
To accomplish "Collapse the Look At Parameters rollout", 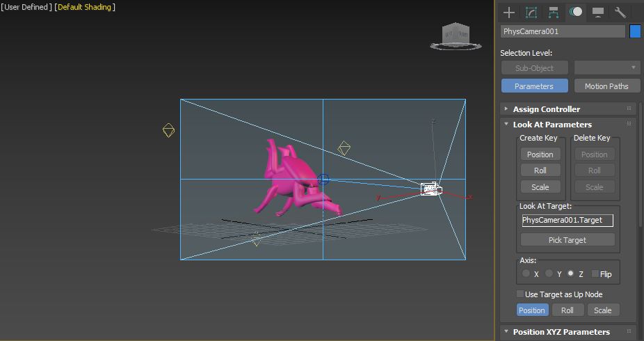I will [x=552, y=125].
